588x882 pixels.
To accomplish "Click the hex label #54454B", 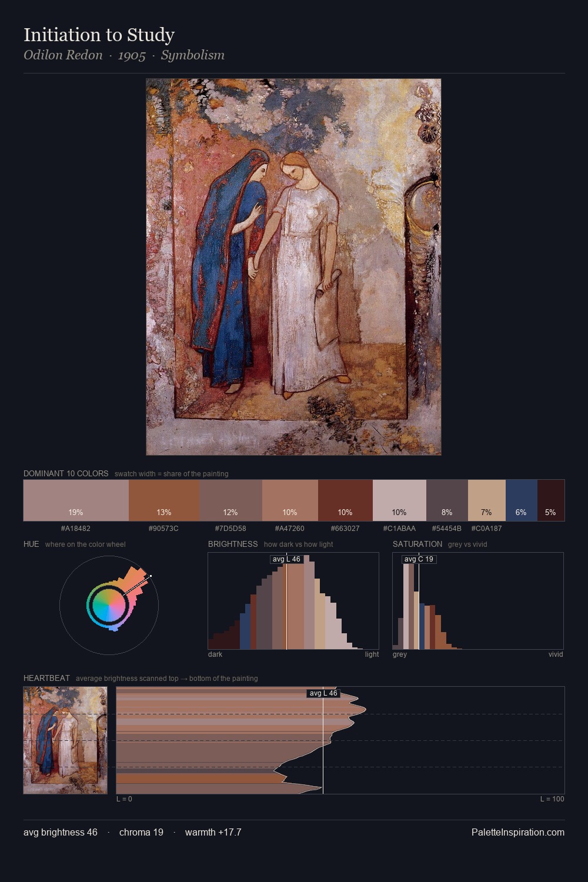I will coord(447,529).
